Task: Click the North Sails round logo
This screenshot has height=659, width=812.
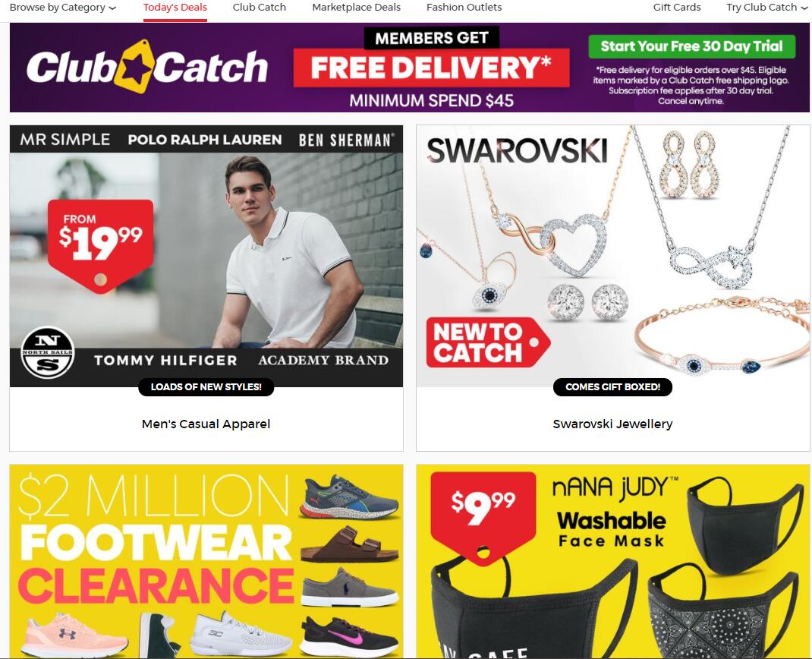Action: coord(48,353)
